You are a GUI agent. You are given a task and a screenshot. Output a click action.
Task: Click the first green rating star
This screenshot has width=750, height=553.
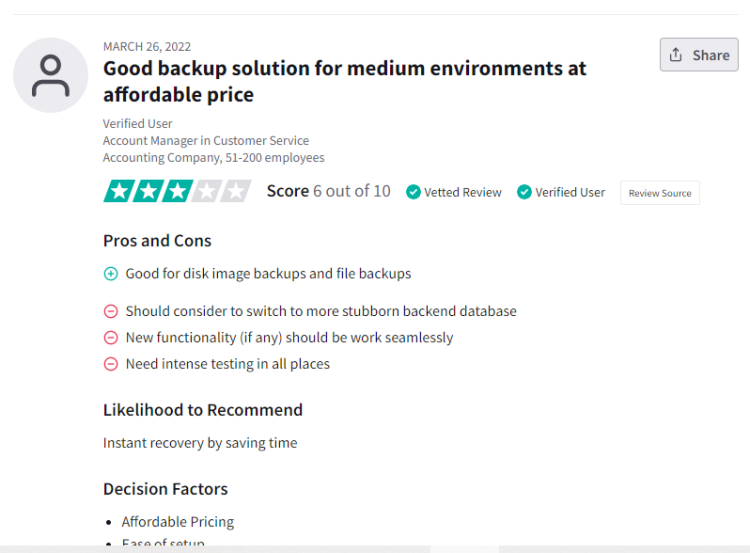pyautogui.click(x=119, y=191)
